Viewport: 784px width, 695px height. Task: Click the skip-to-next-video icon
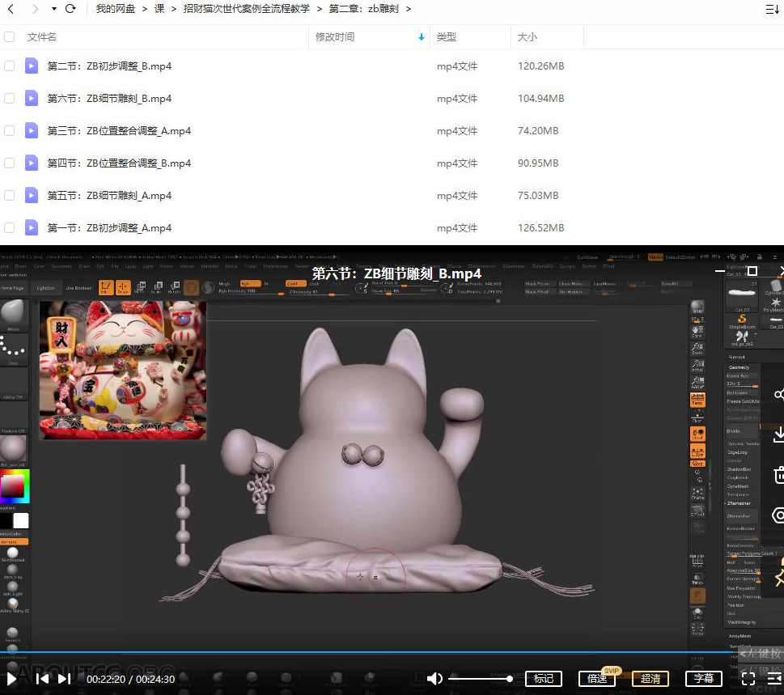tap(65, 680)
